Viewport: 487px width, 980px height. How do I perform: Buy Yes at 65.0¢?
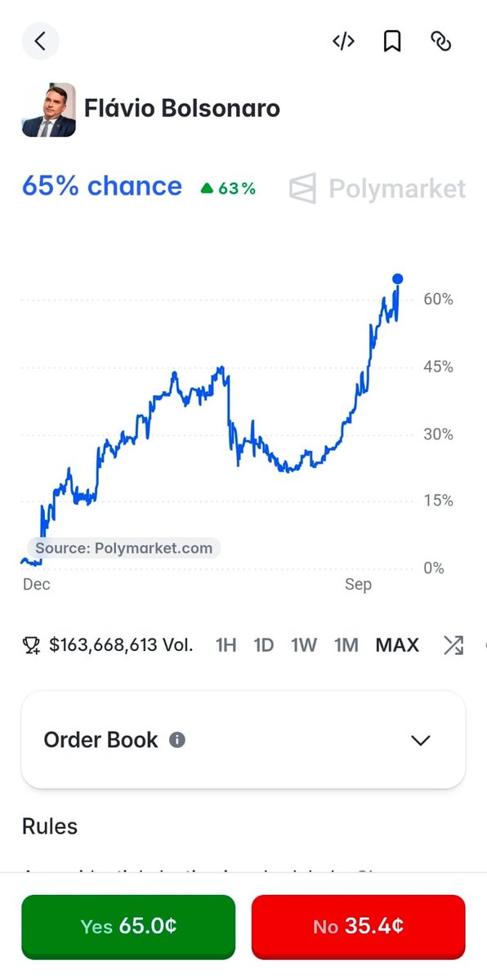[128, 926]
